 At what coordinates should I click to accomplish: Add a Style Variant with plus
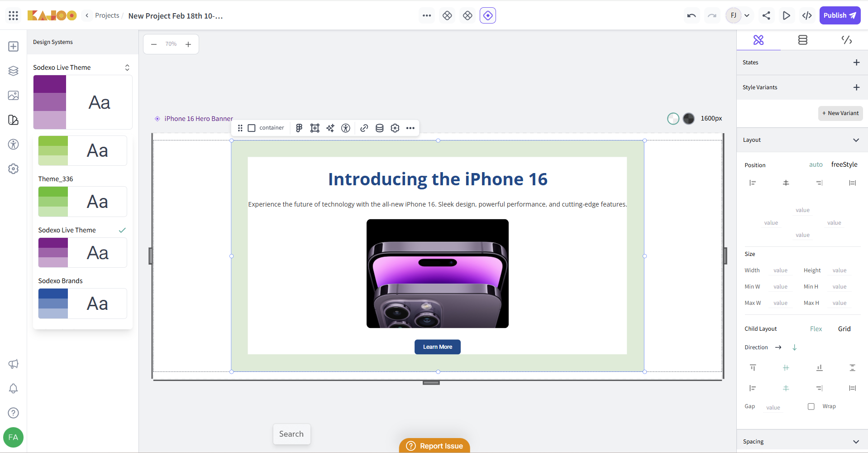click(x=856, y=87)
